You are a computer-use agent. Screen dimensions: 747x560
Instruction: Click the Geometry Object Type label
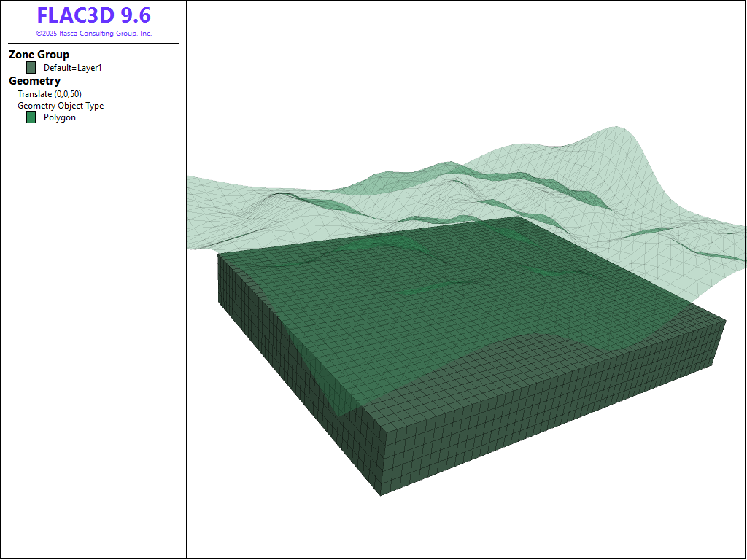pyautogui.click(x=61, y=106)
